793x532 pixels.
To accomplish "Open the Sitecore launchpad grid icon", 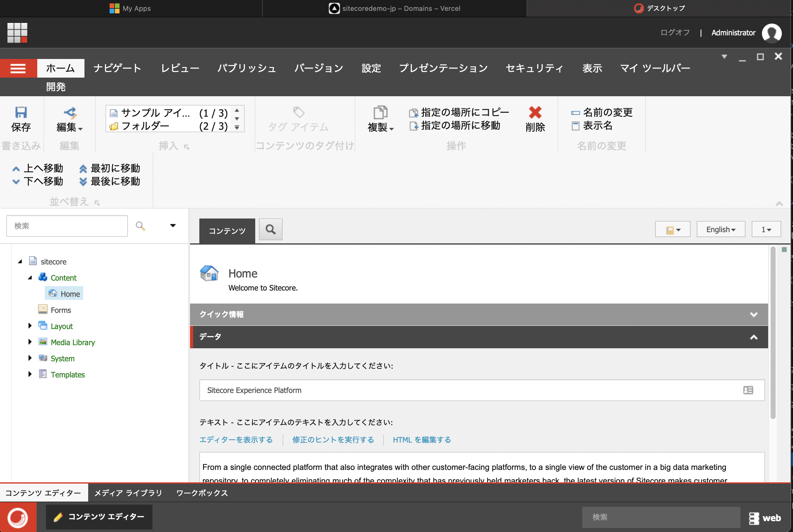I will click(17, 33).
